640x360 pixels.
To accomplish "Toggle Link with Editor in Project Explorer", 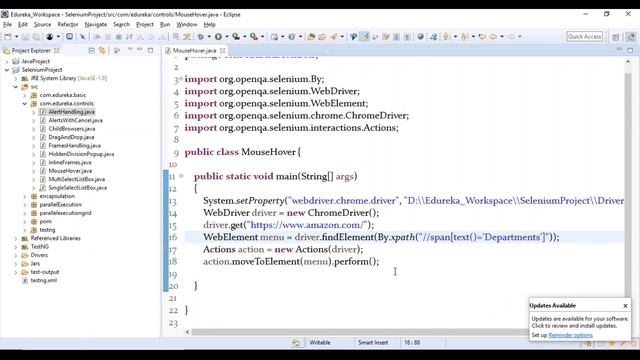I will (x=102, y=51).
